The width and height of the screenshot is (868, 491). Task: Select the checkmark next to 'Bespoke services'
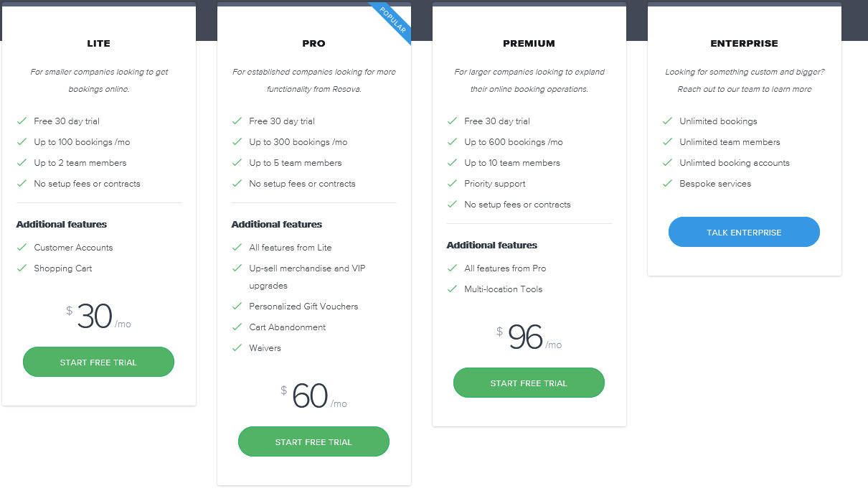(668, 184)
